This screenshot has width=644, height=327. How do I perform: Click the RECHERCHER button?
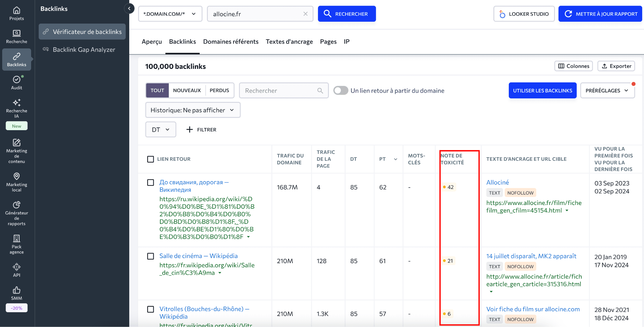(347, 14)
